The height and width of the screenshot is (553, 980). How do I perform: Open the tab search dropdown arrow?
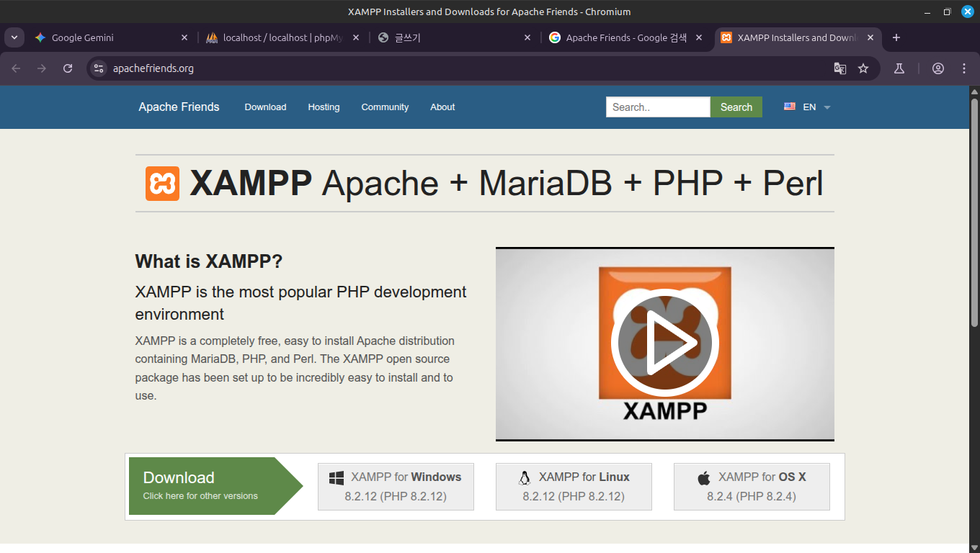click(14, 37)
